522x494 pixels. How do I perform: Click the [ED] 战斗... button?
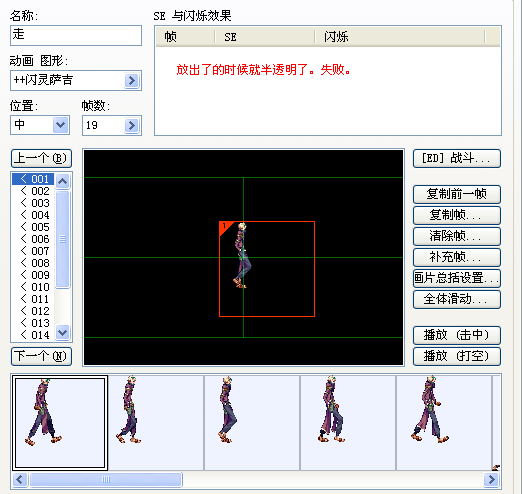tap(457, 158)
